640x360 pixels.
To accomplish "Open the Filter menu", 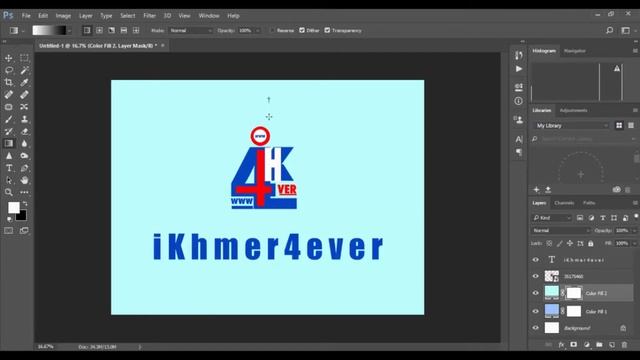I will point(149,16).
